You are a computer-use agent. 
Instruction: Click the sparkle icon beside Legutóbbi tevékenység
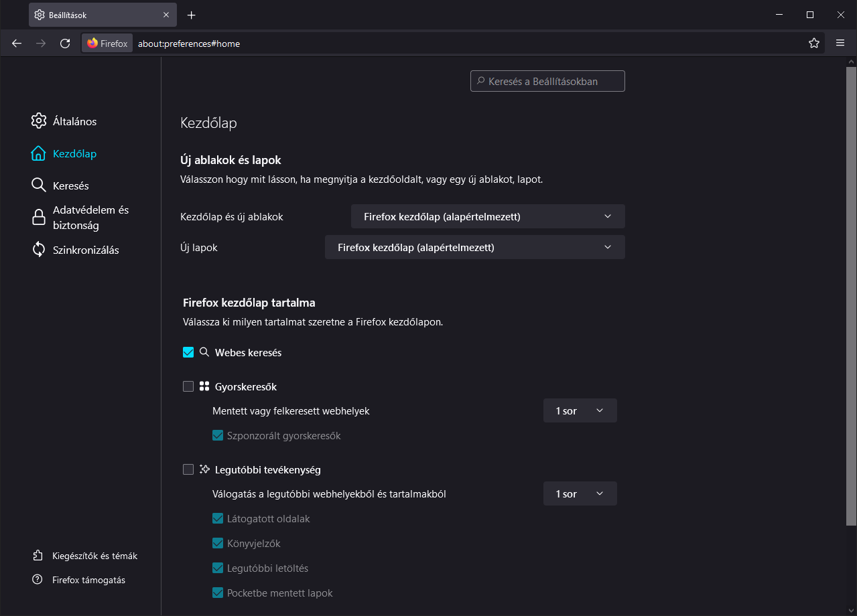204,469
